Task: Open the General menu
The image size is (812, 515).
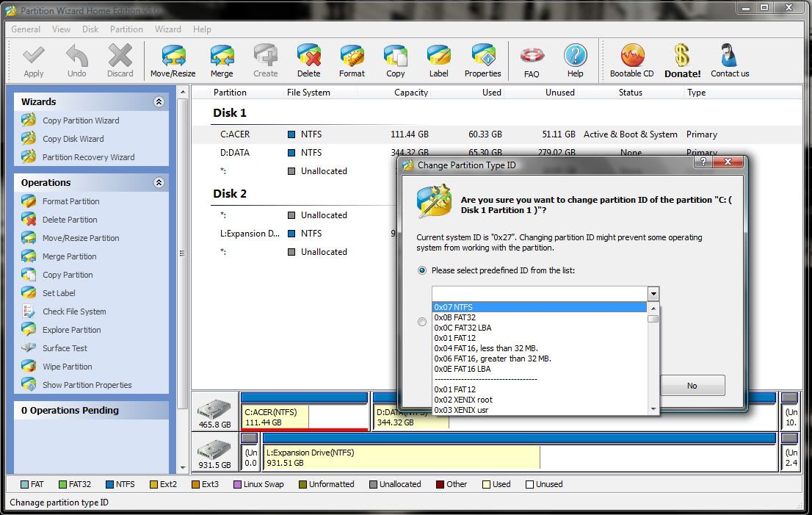Action: pyautogui.click(x=26, y=29)
